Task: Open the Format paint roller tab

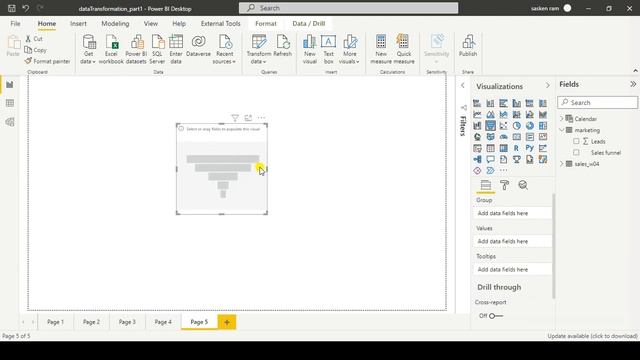Action: [504, 185]
